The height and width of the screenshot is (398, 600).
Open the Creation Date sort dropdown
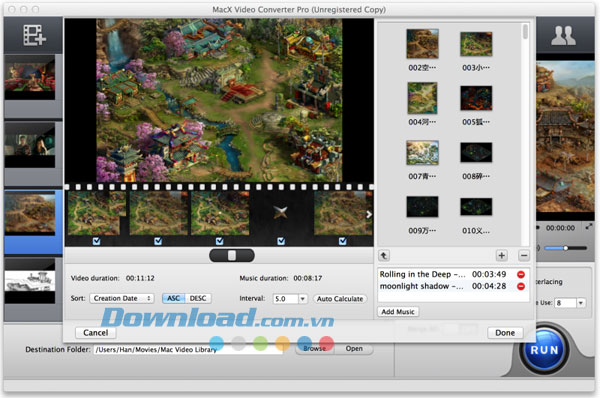[122, 298]
